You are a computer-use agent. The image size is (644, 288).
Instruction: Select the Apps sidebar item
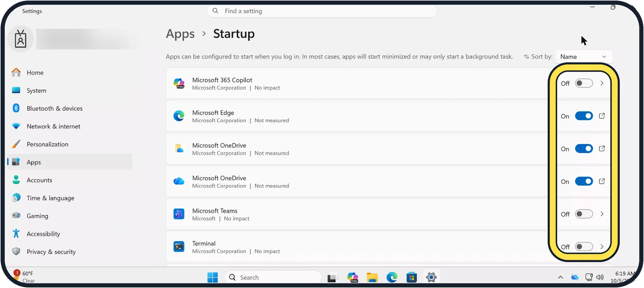tap(69, 162)
